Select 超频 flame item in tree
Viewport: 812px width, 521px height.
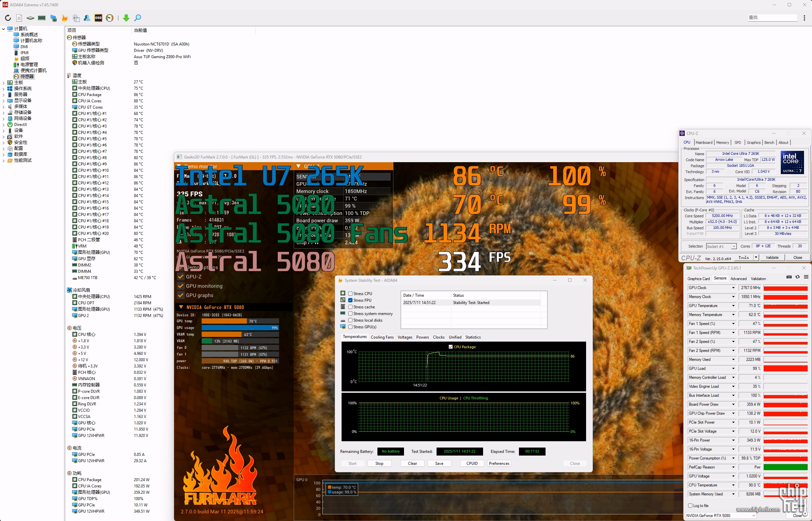[25, 58]
